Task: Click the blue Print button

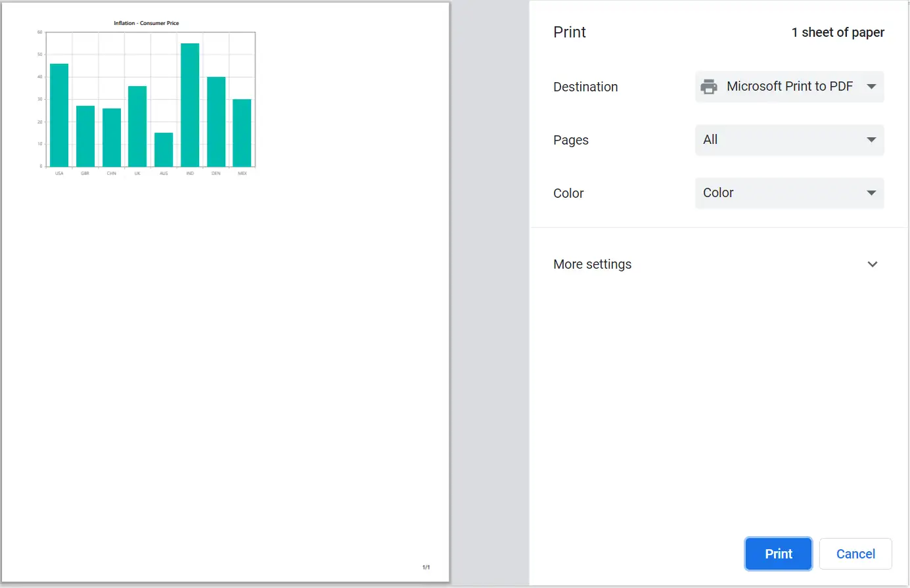Action: click(779, 554)
